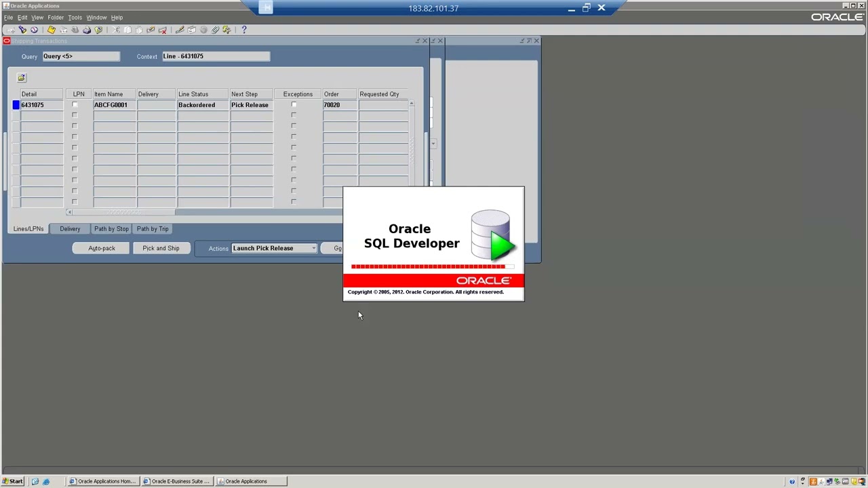Screen dimensions: 868x488
Task: Expand the Actions Launch Pick Release dropdown
Action: click(x=313, y=248)
